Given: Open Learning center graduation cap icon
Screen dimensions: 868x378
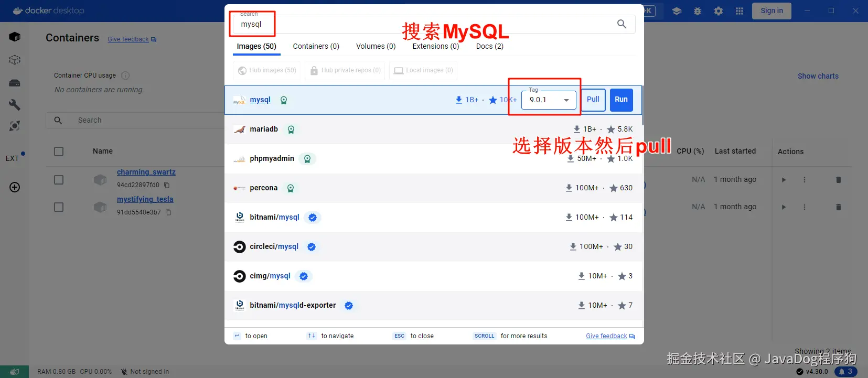Looking at the screenshot, I should click(677, 11).
